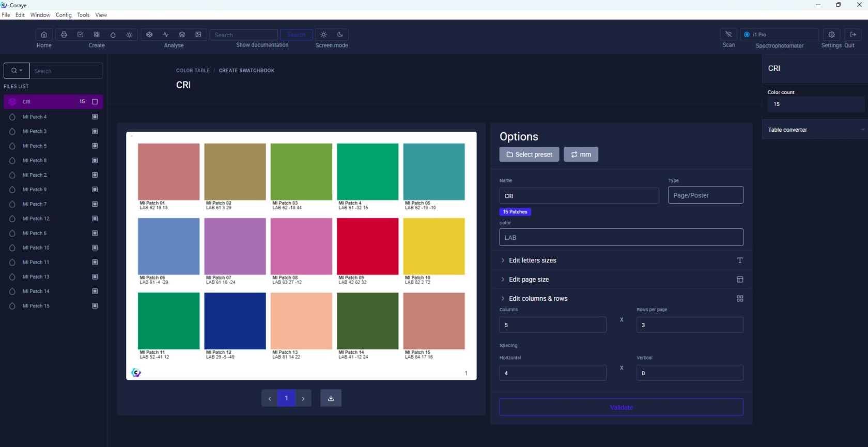Open the View menu

(101, 15)
